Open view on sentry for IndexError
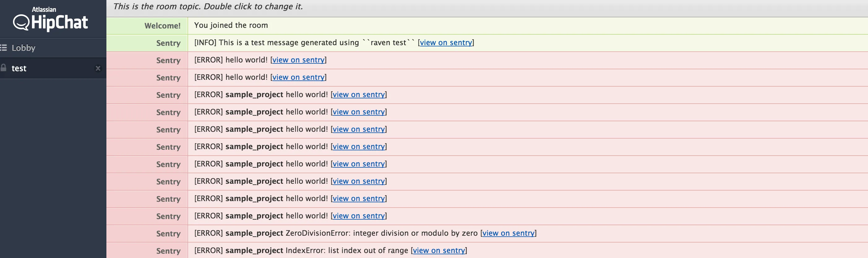 439,251
